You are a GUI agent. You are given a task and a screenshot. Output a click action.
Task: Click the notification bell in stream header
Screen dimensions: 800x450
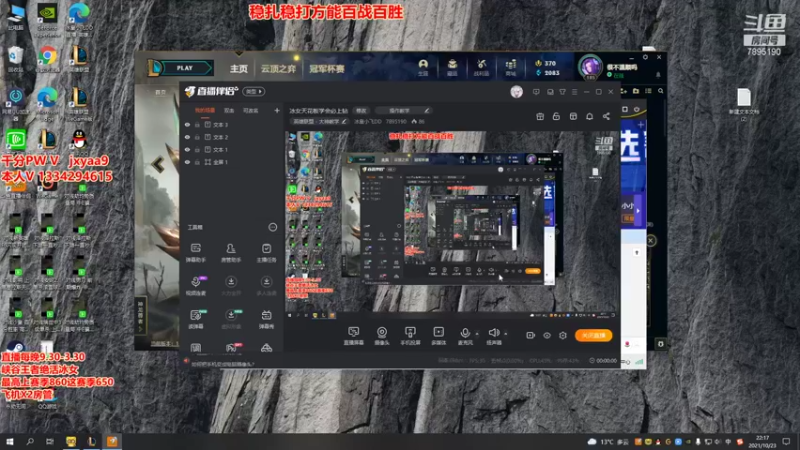[589, 116]
